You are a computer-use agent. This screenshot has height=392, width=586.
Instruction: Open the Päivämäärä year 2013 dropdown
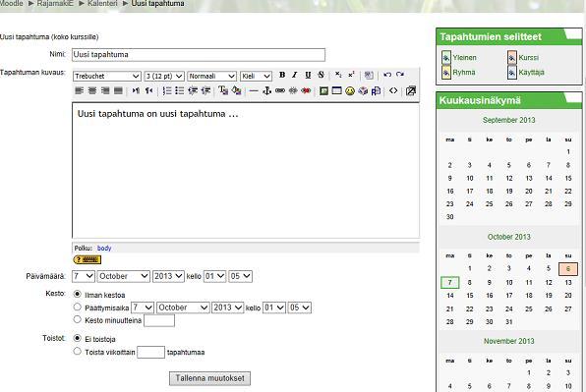168,276
